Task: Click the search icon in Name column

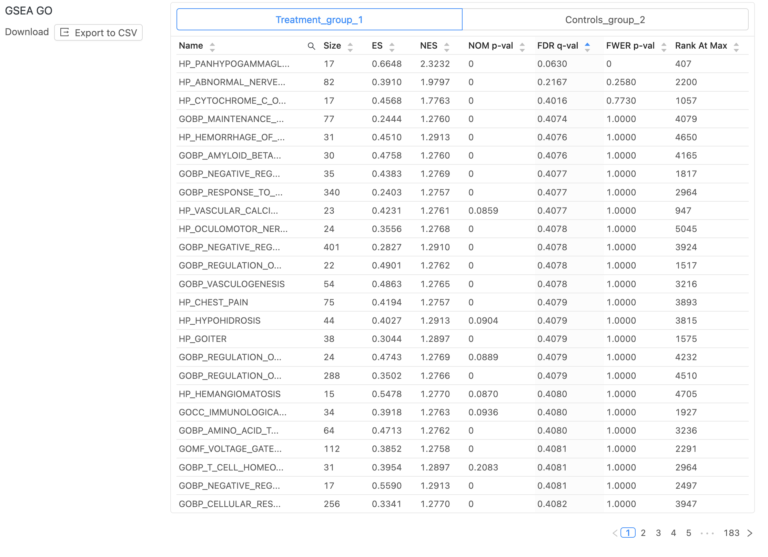Action: pos(311,46)
